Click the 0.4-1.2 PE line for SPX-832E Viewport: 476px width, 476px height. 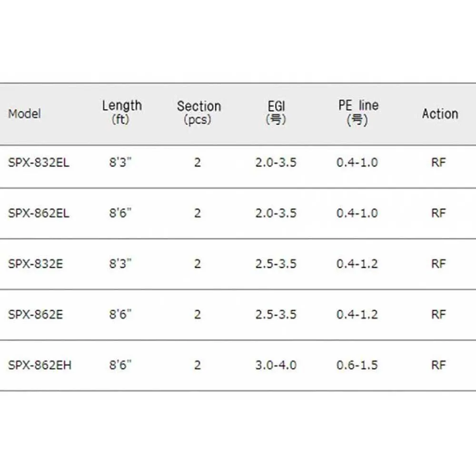[357, 264]
